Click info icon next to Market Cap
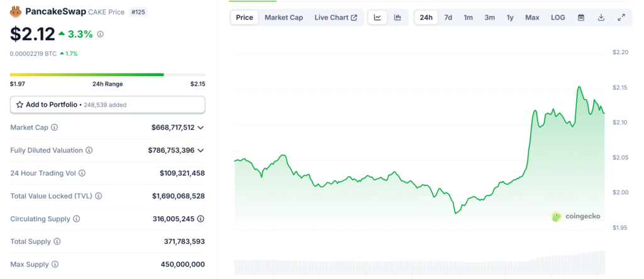This screenshot has width=644, height=279. [x=54, y=128]
